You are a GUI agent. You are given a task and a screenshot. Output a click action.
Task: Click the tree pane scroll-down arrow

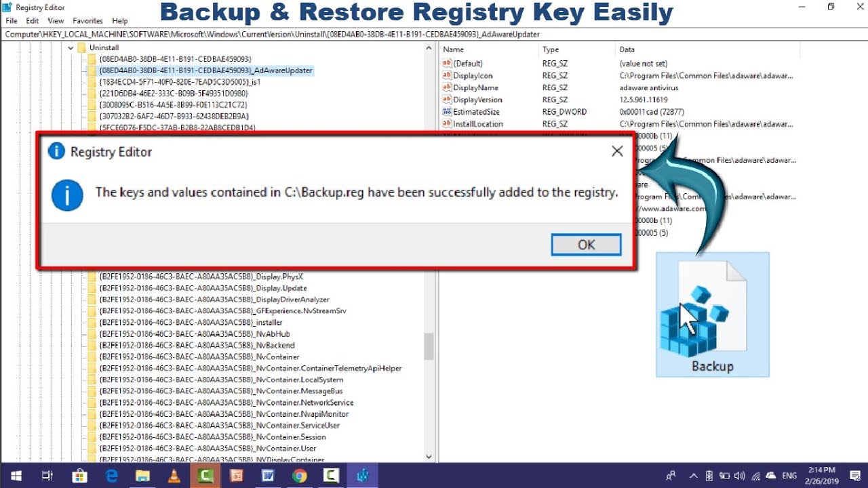pyautogui.click(x=429, y=456)
